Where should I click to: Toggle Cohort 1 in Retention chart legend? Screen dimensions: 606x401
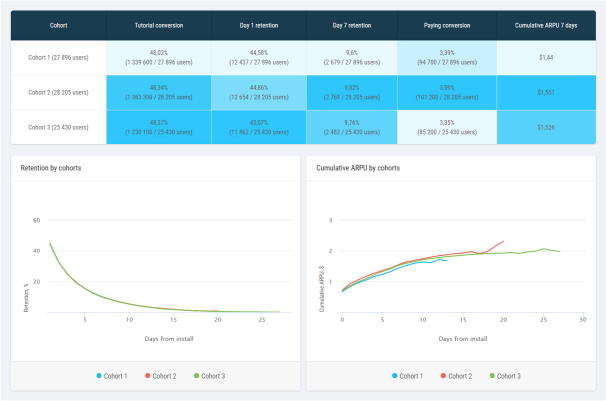pyautogui.click(x=114, y=376)
